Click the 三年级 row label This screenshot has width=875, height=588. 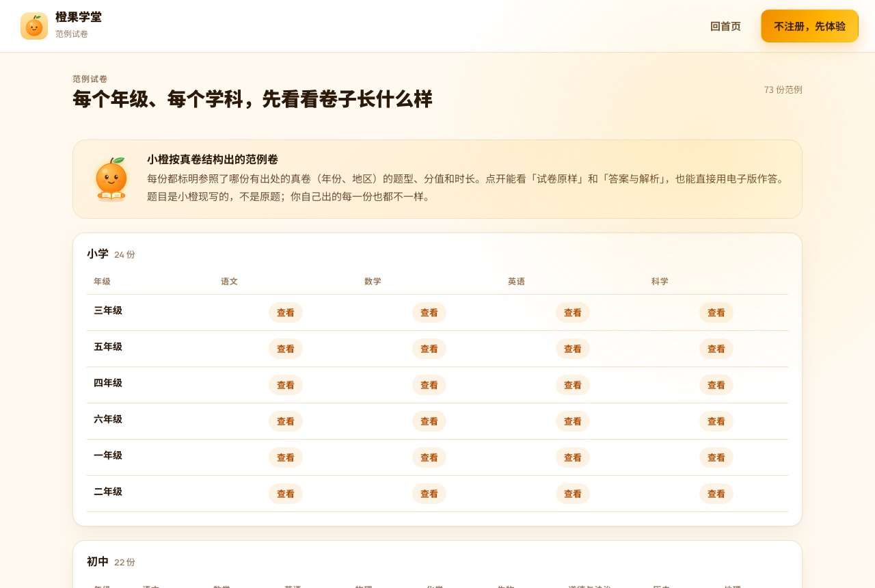click(108, 310)
